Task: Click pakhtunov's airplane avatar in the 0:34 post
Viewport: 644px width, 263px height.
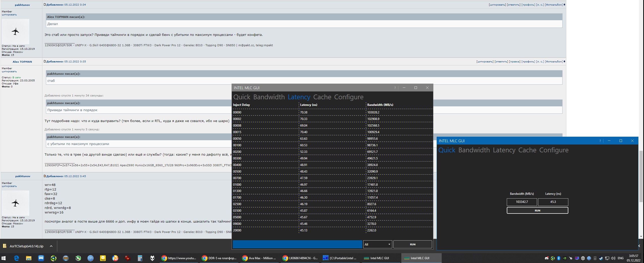Action: tap(15, 32)
